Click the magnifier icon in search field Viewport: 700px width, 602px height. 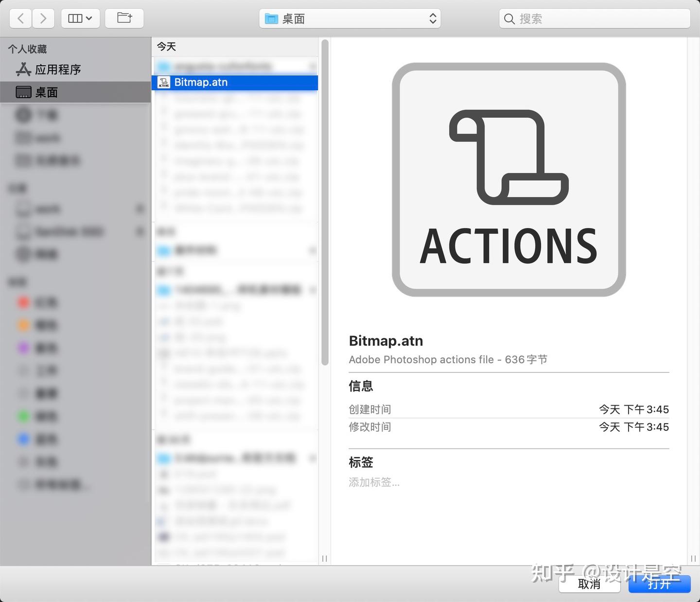pyautogui.click(x=509, y=19)
